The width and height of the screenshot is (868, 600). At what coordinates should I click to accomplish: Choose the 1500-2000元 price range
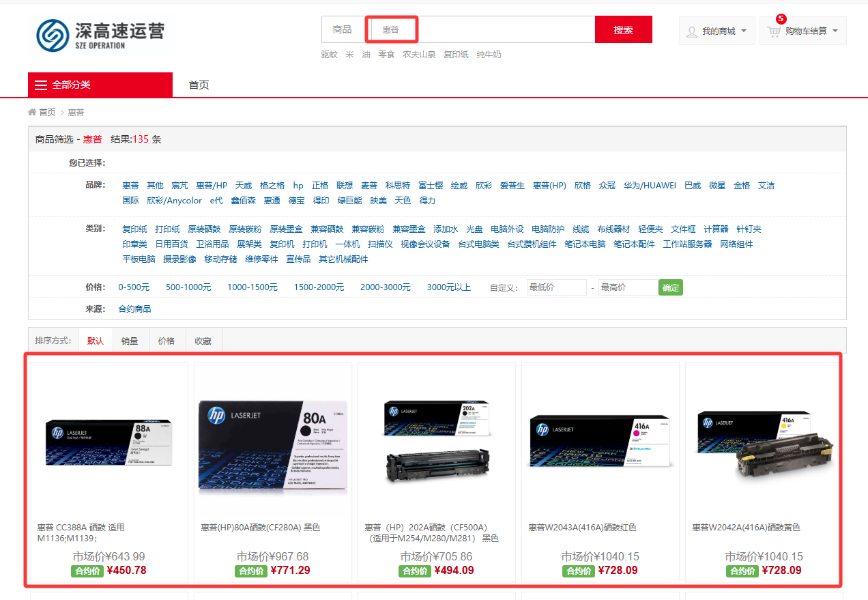319,287
